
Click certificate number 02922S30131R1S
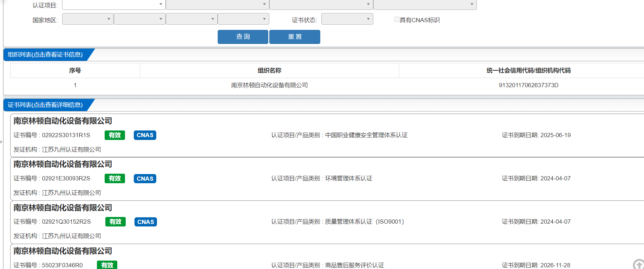tap(66, 135)
